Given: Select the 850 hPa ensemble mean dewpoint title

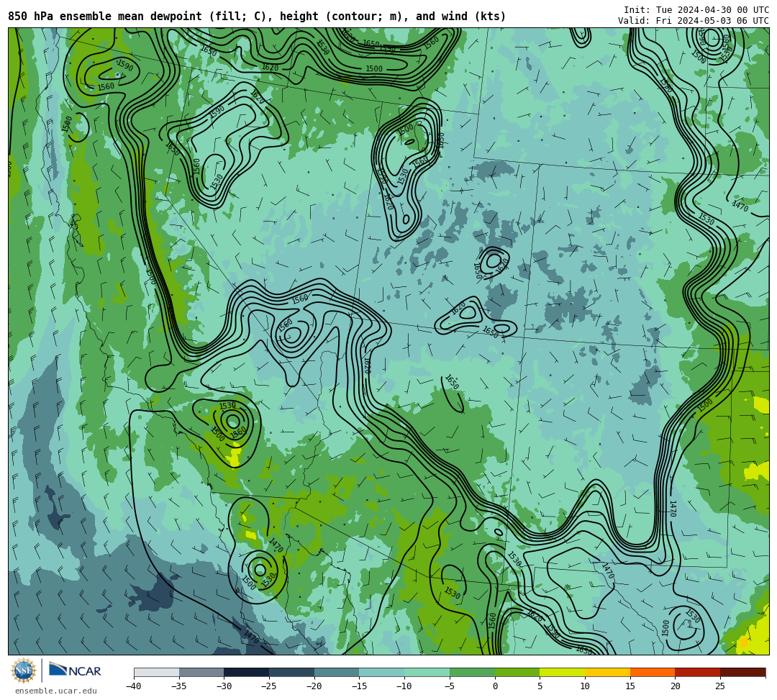Looking at the screenshot, I should click(257, 17).
